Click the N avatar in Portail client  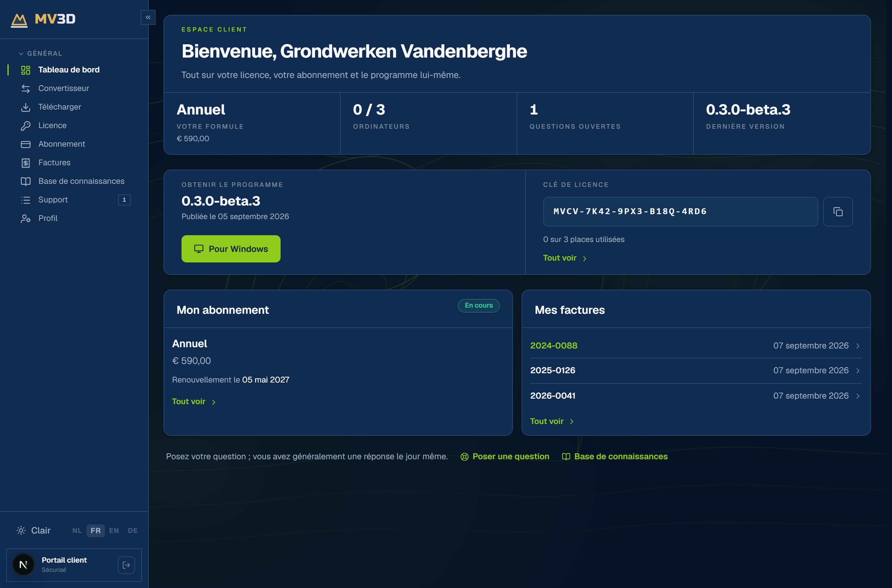click(x=23, y=565)
